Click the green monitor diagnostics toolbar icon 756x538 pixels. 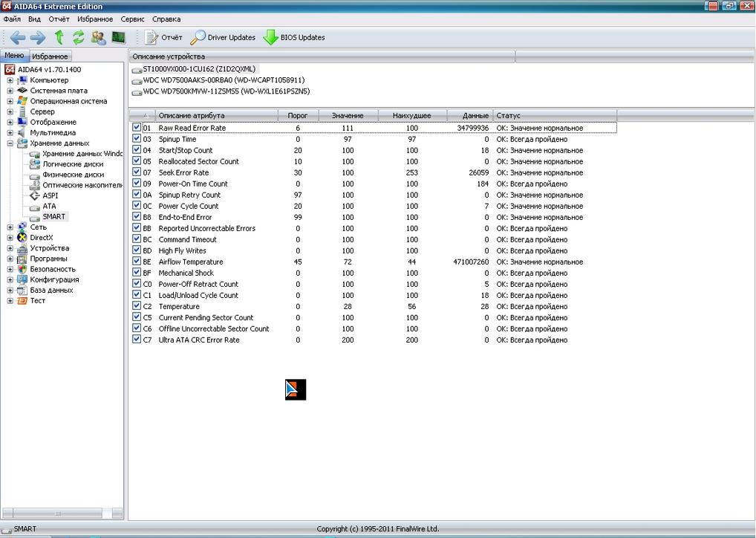(119, 38)
